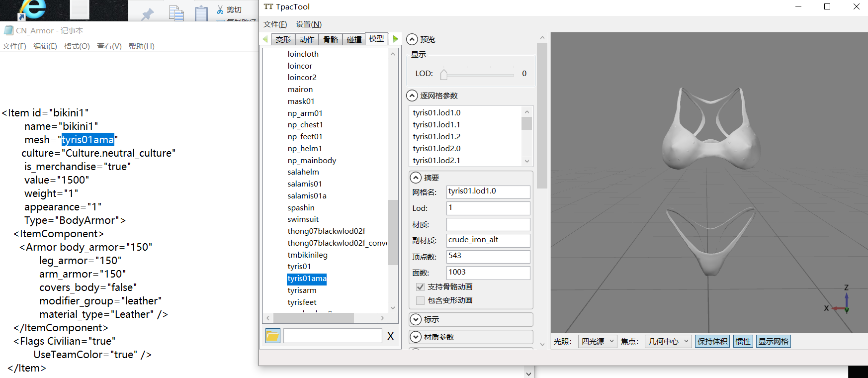Select tyris01.lod1.1 in mesh list
This screenshot has height=378, width=868.
tap(436, 125)
